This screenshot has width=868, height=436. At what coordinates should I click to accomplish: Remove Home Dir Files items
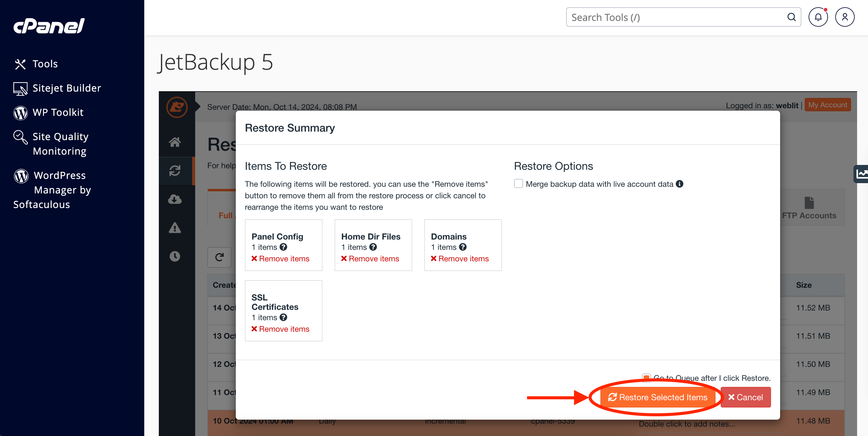(x=370, y=259)
